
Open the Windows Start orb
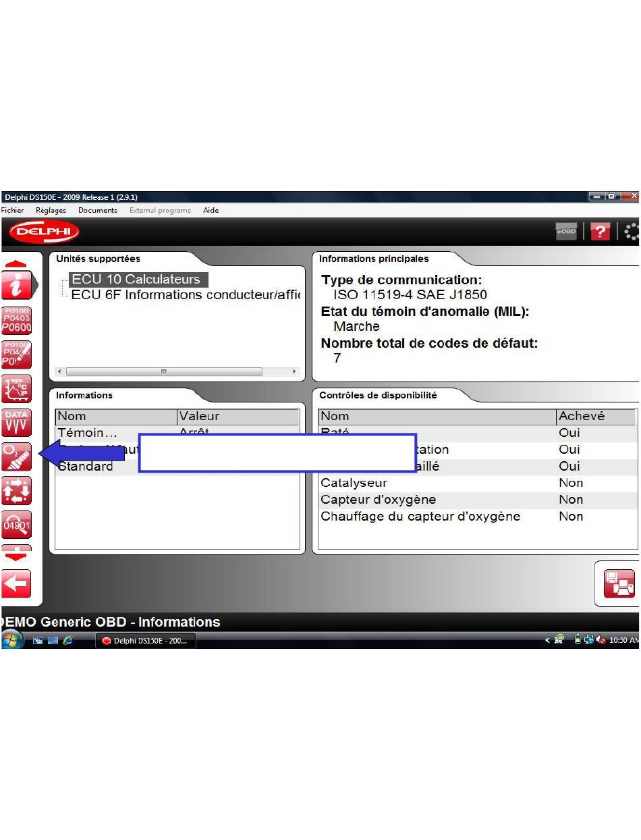(11, 640)
